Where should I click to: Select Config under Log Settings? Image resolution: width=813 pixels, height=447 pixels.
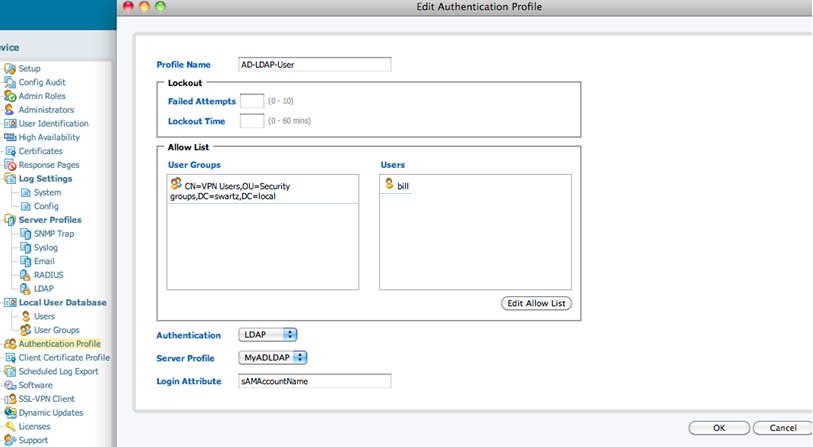[46, 206]
